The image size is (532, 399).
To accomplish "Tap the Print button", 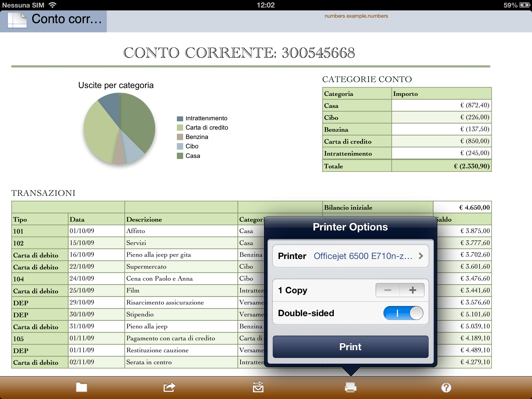I will [x=350, y=347].
